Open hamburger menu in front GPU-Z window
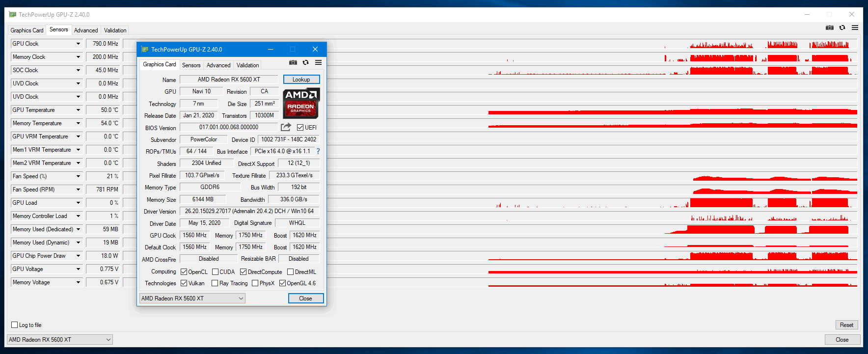Viewport: 868px width, 354px height. point(319,62)
